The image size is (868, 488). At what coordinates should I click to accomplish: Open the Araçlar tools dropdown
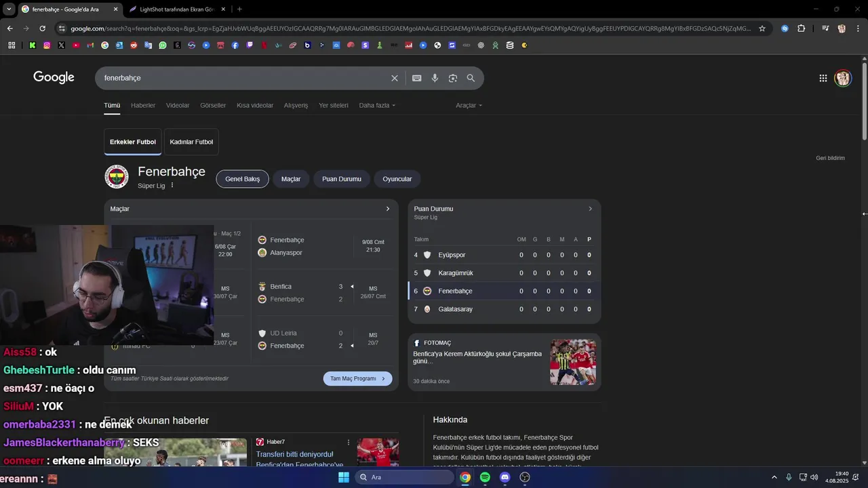pos(469,106)
